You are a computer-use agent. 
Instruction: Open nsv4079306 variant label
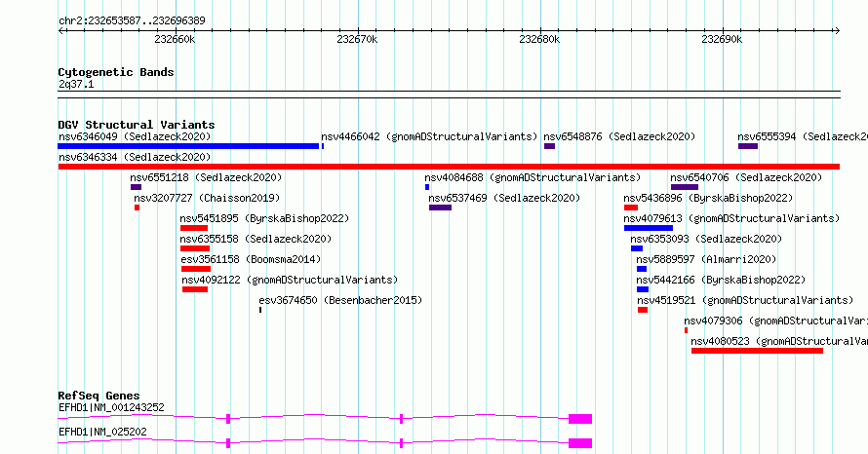tap(775, 321)
